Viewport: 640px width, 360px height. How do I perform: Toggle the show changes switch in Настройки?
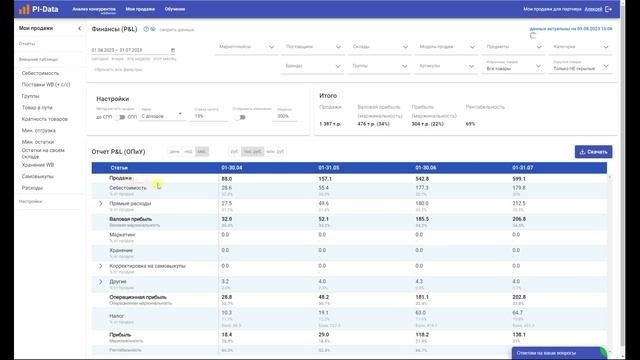tap(241, 117)
